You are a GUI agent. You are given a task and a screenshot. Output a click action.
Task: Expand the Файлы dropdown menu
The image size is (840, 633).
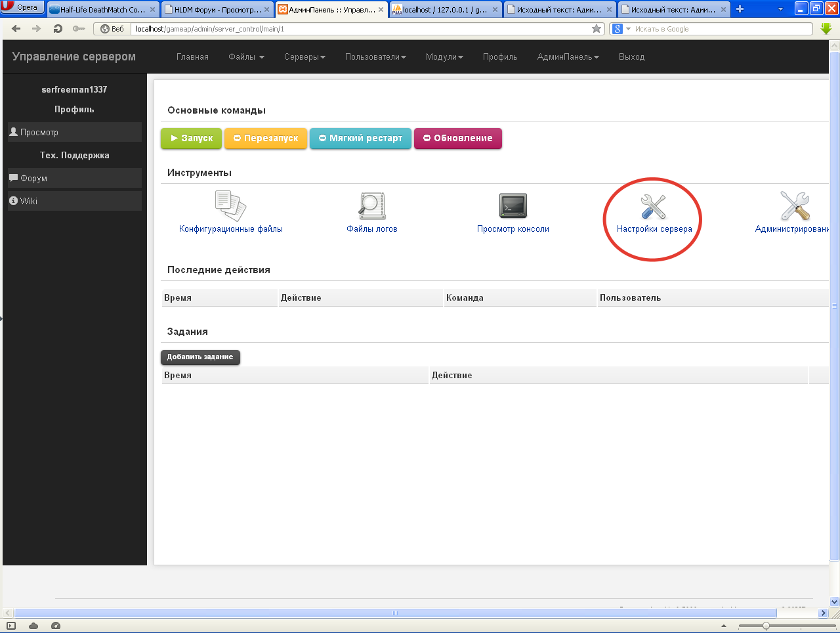point(246,57)
